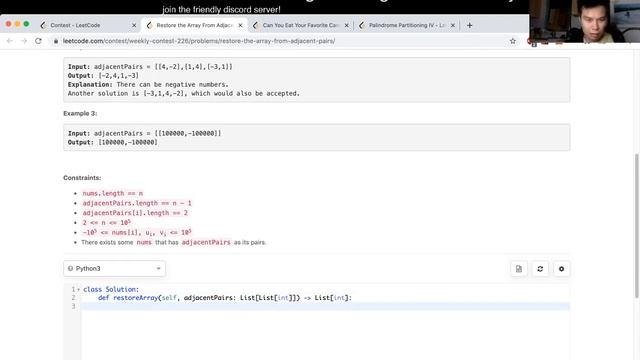This screenshot has width=640, height=360.
Task: Close the Contest - LeetCode tab
Action: coord(134,25)
